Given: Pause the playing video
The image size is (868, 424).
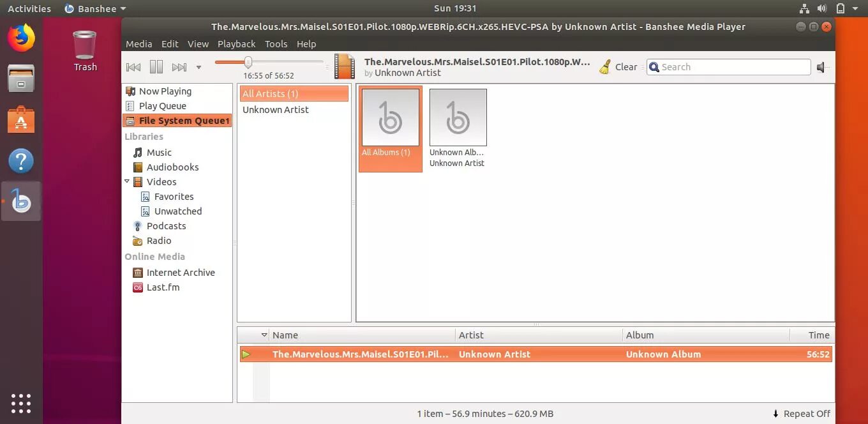Looking at the screenshot, I should pyautogui.click(x=156, y=67).
